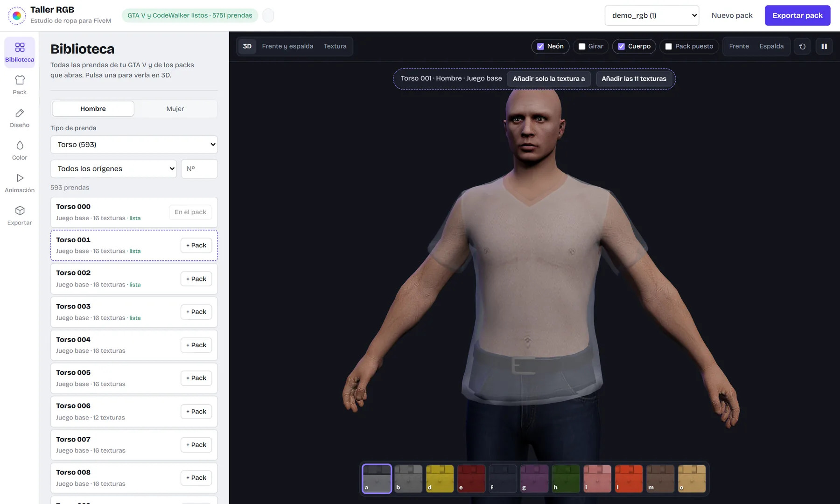This screenshot has height=504, width=840.
Task: Enable the Pack puesto checkbox
Action: pos(668,46)
